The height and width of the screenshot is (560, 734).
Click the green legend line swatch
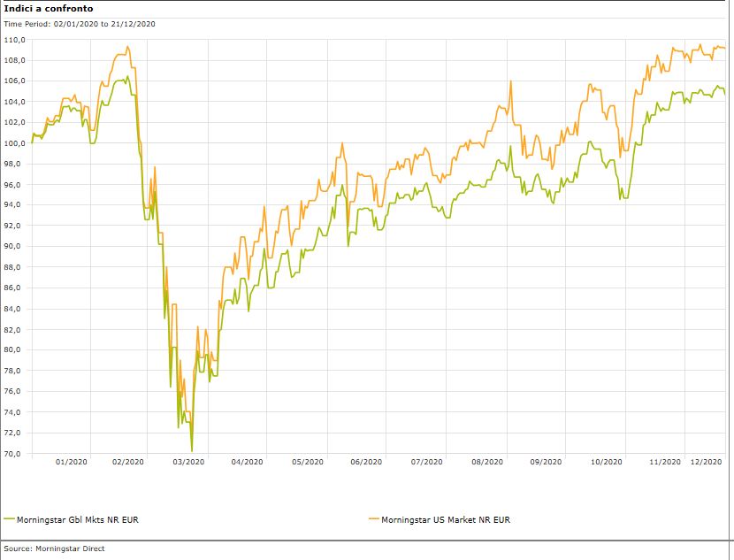[x=9, y=519]
